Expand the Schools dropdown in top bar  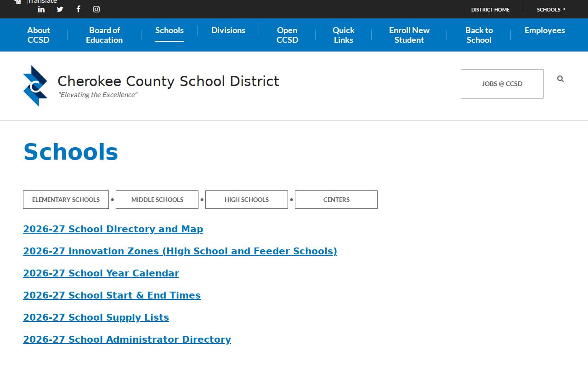pyautogui.click(x=551, y=9)
